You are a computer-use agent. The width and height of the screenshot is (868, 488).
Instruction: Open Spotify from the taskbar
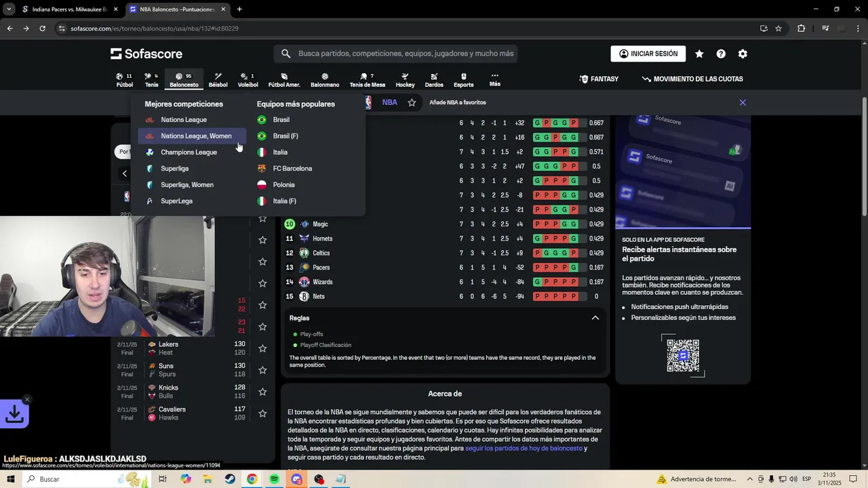click(x=274, y=479)
